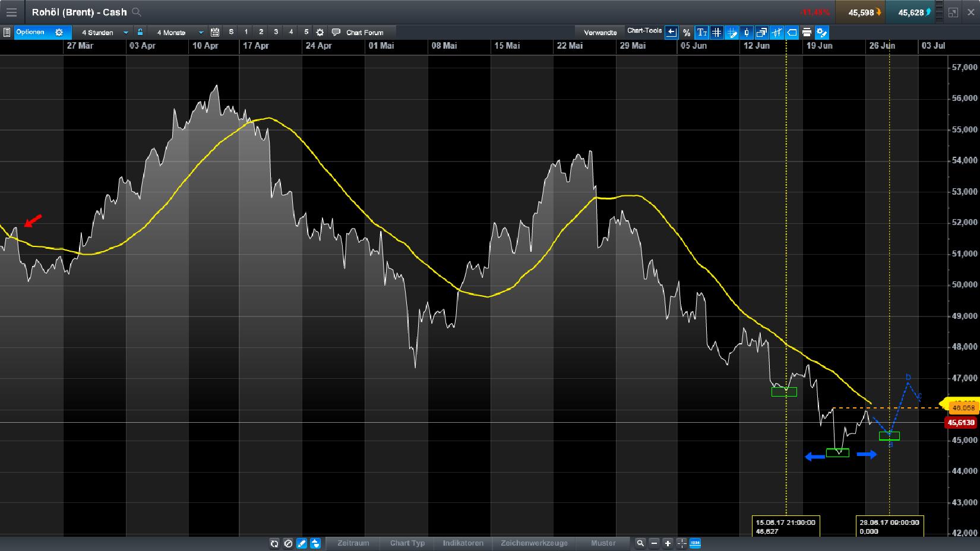Viewport: 980px width, 551px height.
Task: Click the zoom magnifier icon in bottom bar
Action: click(640, 543)
